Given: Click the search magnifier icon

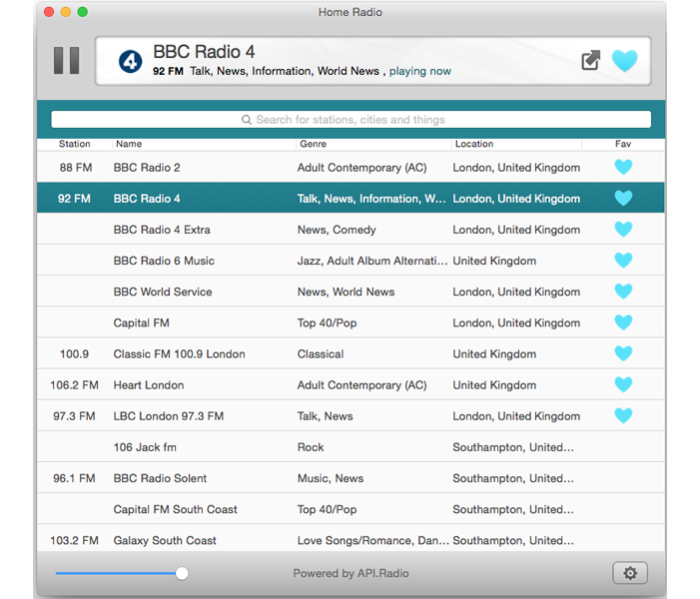Looking at the screenshot, I should [247, 120].
